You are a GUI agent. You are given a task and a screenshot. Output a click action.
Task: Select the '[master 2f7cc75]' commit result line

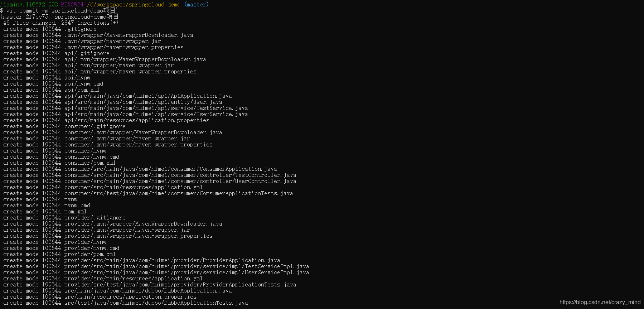click(x=59, y=17)
